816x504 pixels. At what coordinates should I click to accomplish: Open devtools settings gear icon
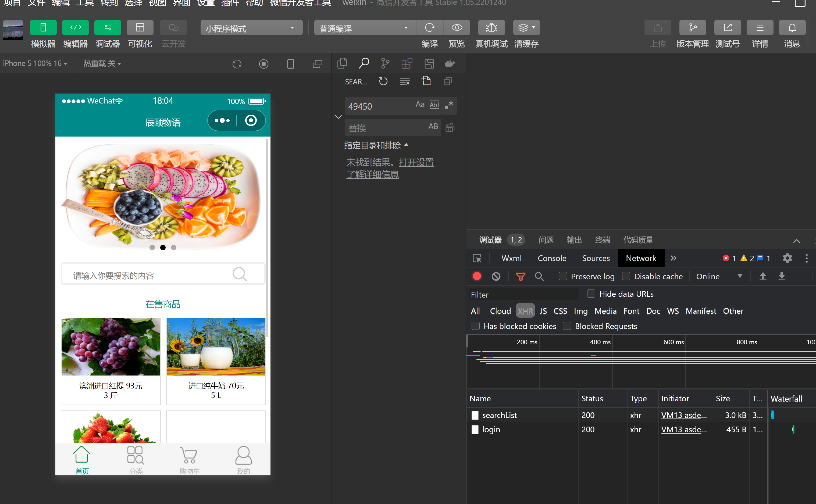coord(787,258)
